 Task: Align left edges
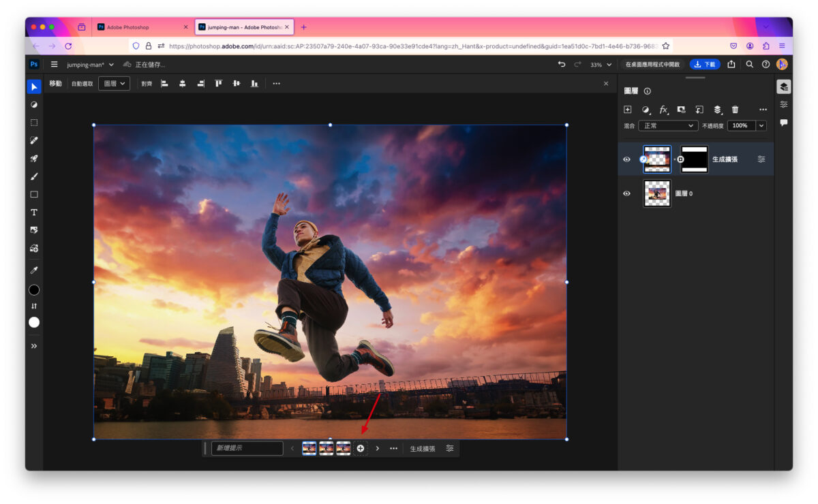(164, 83)
